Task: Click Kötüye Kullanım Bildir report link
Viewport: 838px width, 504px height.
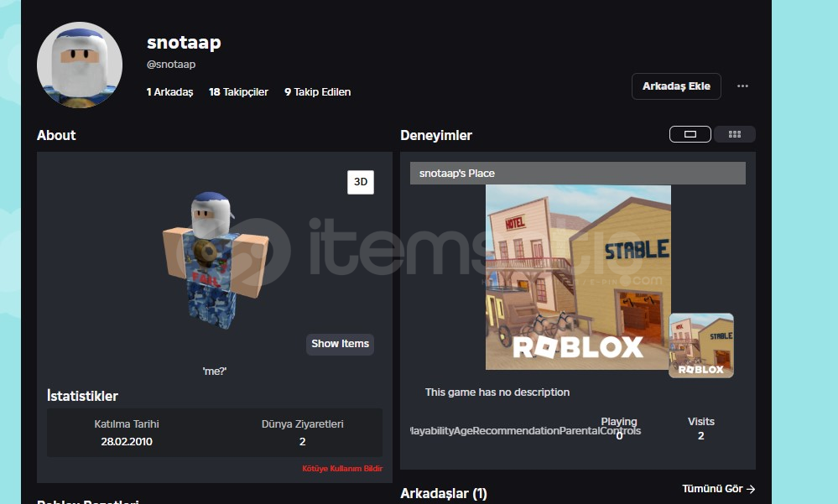Action: pyautogui.click(x=342, y=468)
